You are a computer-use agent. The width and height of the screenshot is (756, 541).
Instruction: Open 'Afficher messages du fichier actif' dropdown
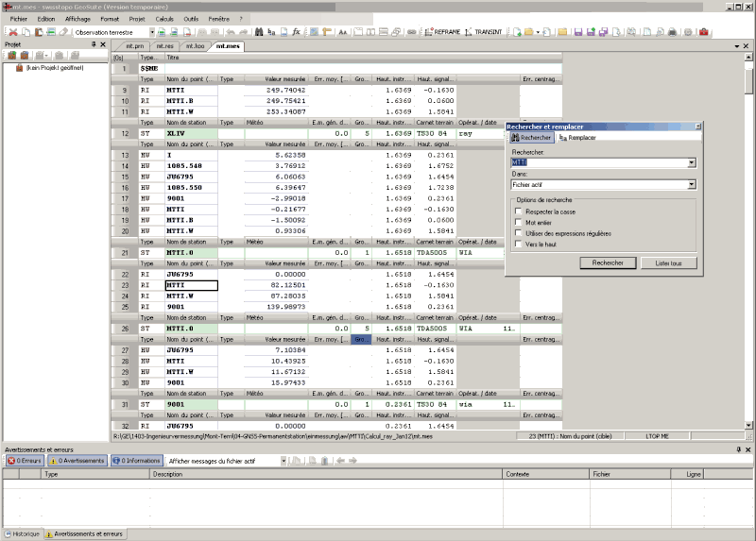[x=283, y=461]
